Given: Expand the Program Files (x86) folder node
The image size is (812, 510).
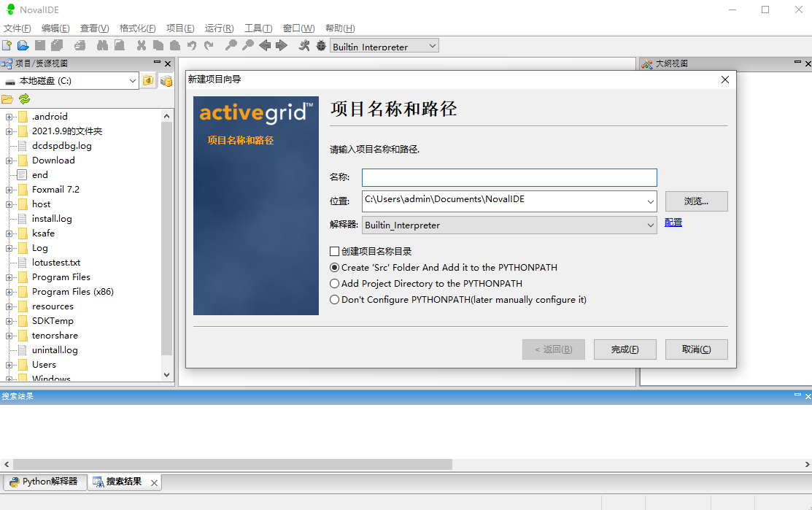Looking at the screenshot, I should click(9, 292).
